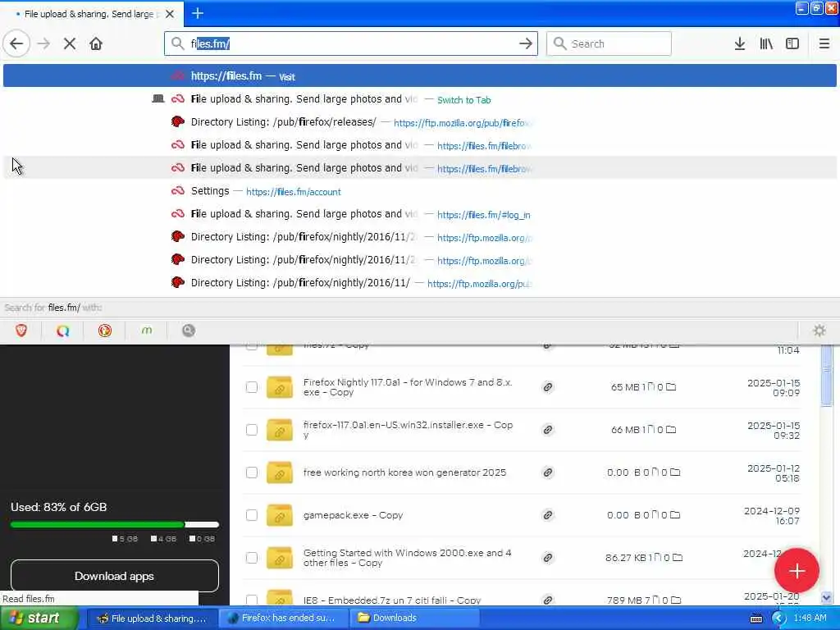The width and height of the screenshot is (840, 630).
Task: Click in the Search box
Action: point(609,43)
